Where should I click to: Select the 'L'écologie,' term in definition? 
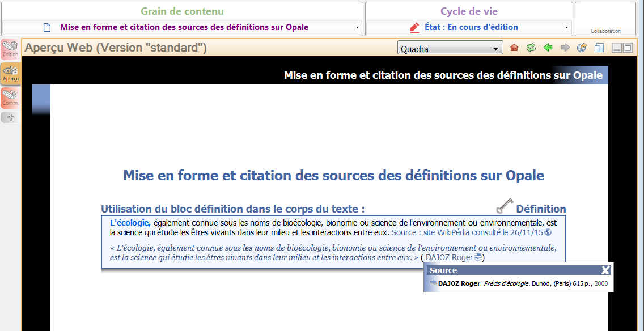130,223
